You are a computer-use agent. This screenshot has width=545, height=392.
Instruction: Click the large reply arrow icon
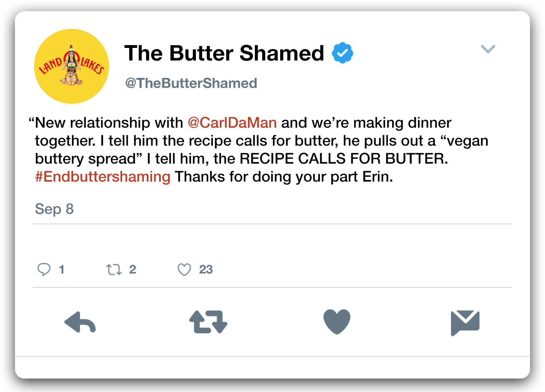(80, 322)
